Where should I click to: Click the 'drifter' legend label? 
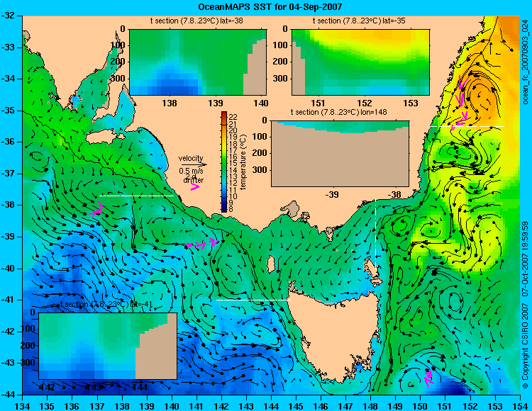194,180
